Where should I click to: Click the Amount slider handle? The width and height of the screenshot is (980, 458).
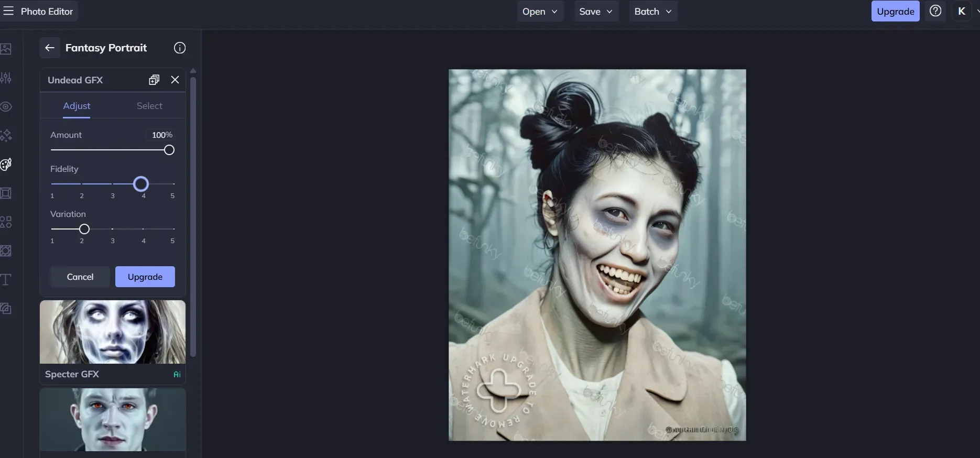(169, 150)
